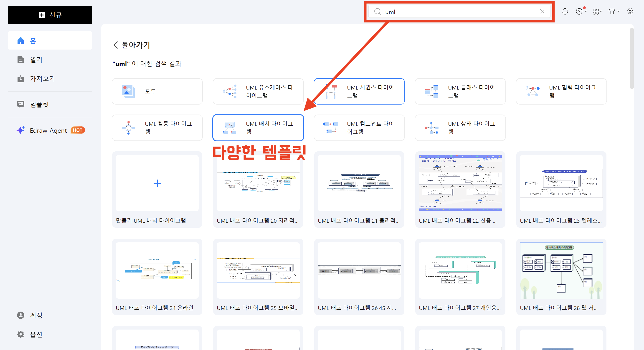Select UML 클래스 다이어그램 category
Viewport: 644px width, 350px height.
460,91
